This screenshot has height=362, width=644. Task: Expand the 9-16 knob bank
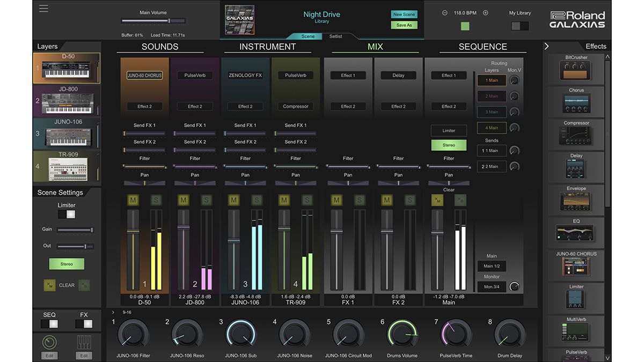(113, 312)
